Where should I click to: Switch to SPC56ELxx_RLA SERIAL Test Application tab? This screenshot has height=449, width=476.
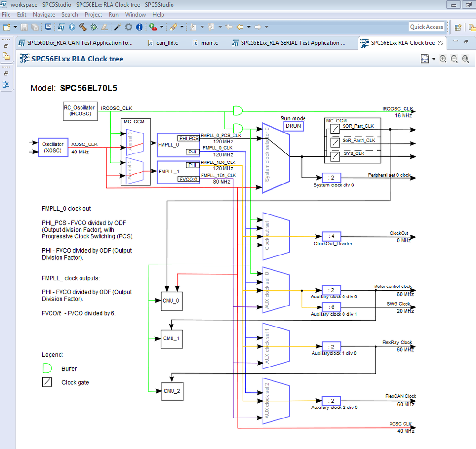(289, 43)
